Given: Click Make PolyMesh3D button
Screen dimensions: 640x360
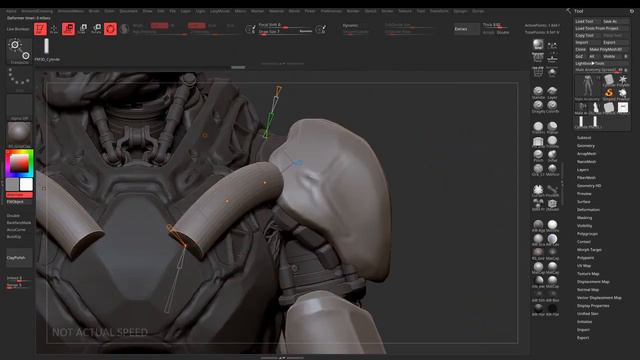Looking at the screenshot, I should pos(608,49).
